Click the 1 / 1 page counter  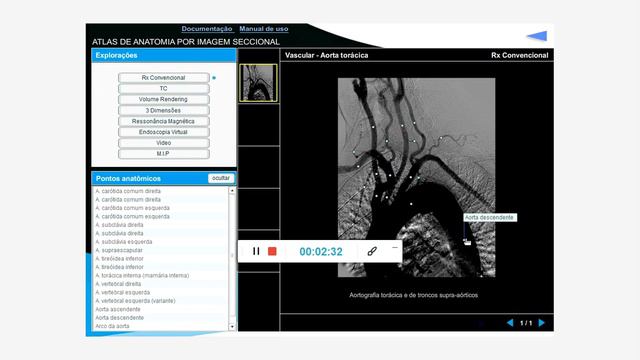(526, 323)
